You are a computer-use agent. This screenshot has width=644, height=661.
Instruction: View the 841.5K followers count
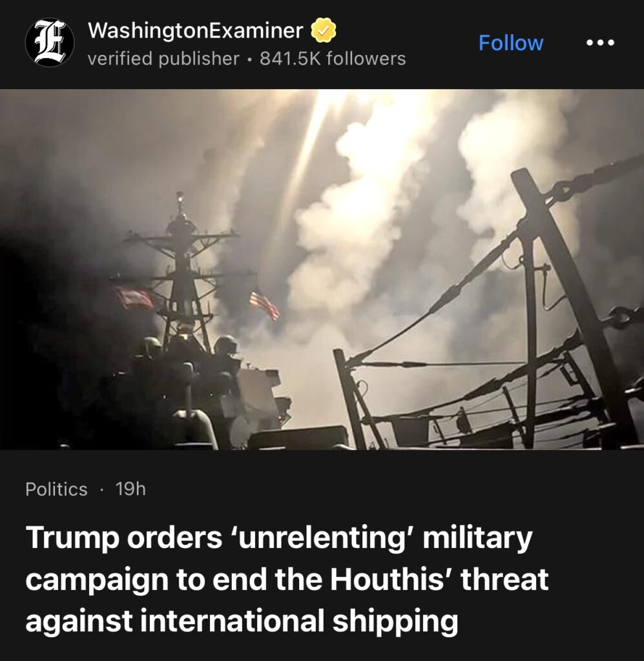click(332, 59)
